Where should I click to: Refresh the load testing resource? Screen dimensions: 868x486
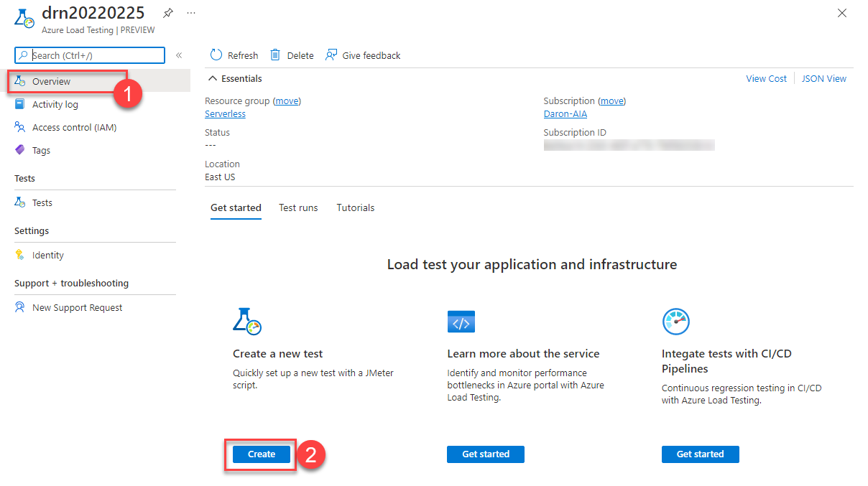pyautogui.click(x=234, y=55)
